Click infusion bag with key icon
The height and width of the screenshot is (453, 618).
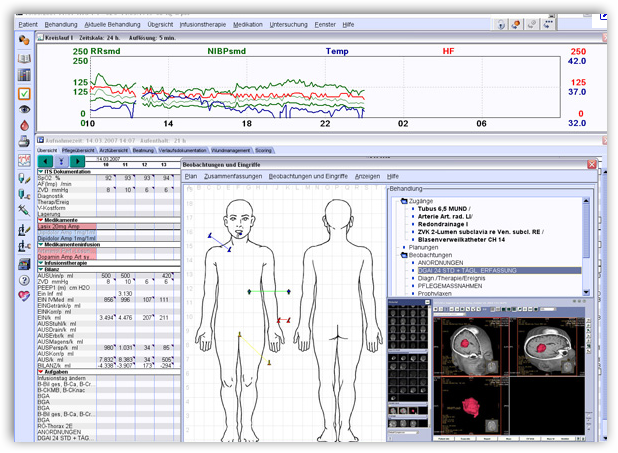pyautogui.click(x=24, y=194)
